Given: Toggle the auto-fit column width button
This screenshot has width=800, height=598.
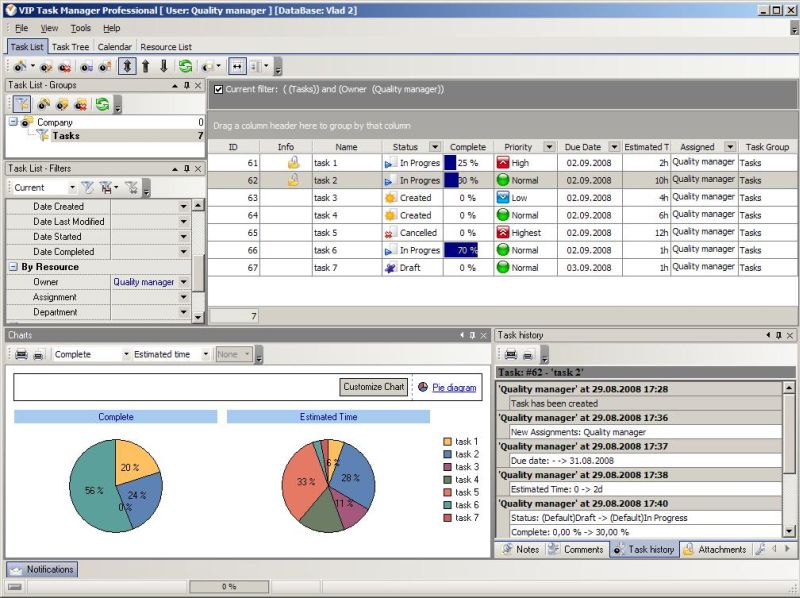Looking at the screenshot, I should pos(238,67).
